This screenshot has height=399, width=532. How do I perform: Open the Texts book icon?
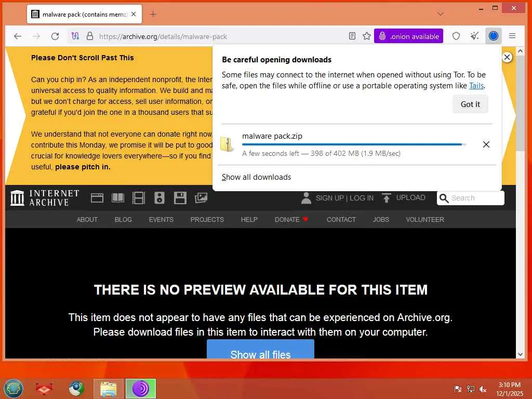118,198
